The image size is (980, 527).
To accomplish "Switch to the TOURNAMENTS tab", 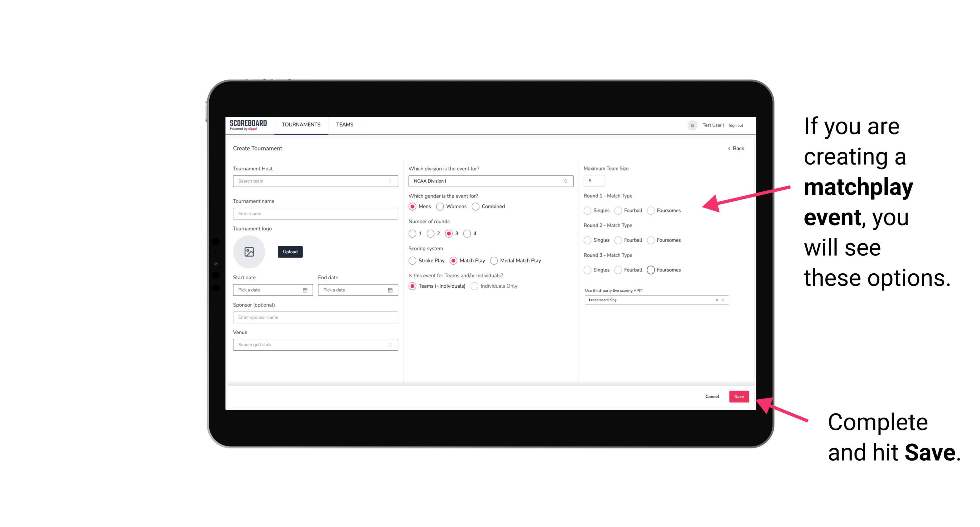I will pos(301,125).
